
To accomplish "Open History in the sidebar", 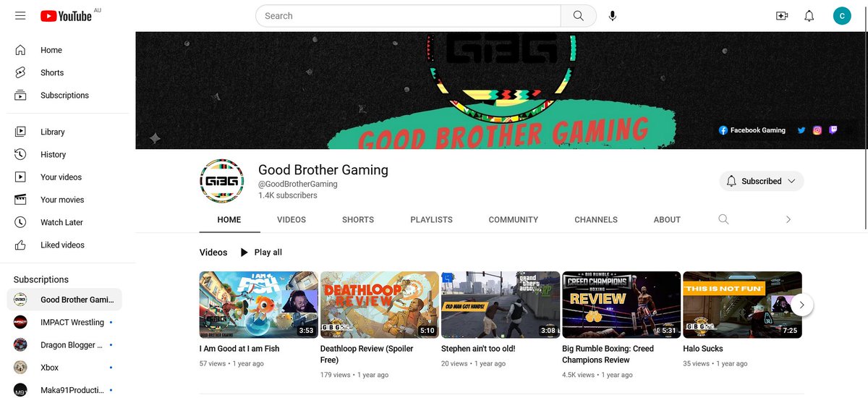I will (68, 154).
